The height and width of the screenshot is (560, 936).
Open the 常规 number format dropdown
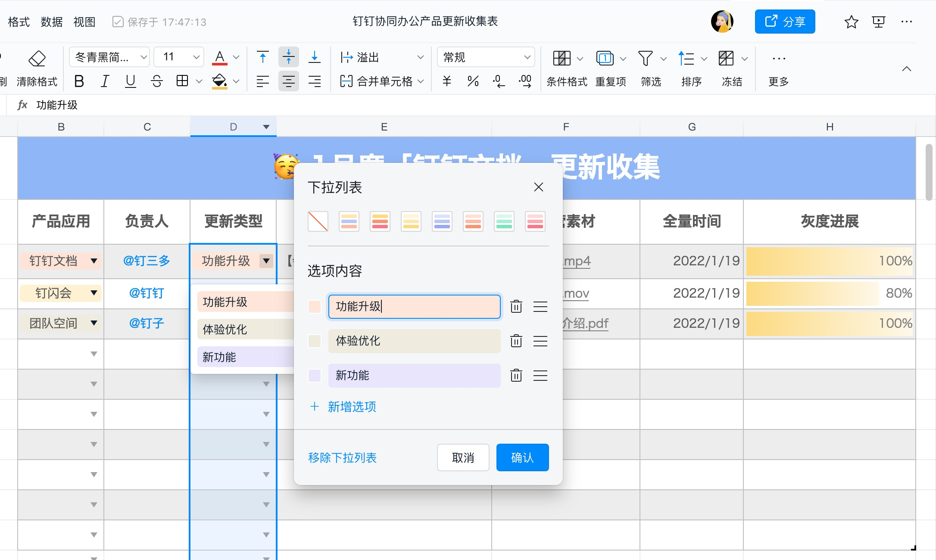pyautogui.click(x=486, y=56)
